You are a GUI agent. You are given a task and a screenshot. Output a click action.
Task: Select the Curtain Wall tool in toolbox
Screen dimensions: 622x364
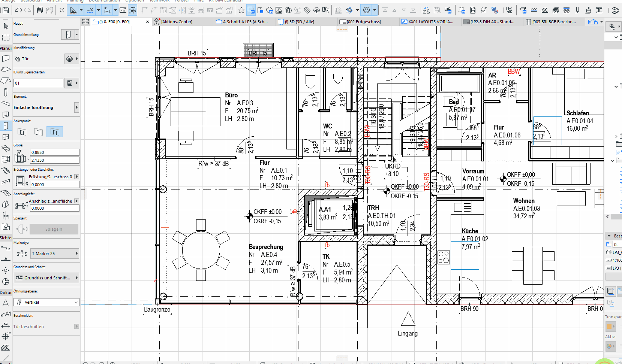pyautogui.click(x=6, y=160)
